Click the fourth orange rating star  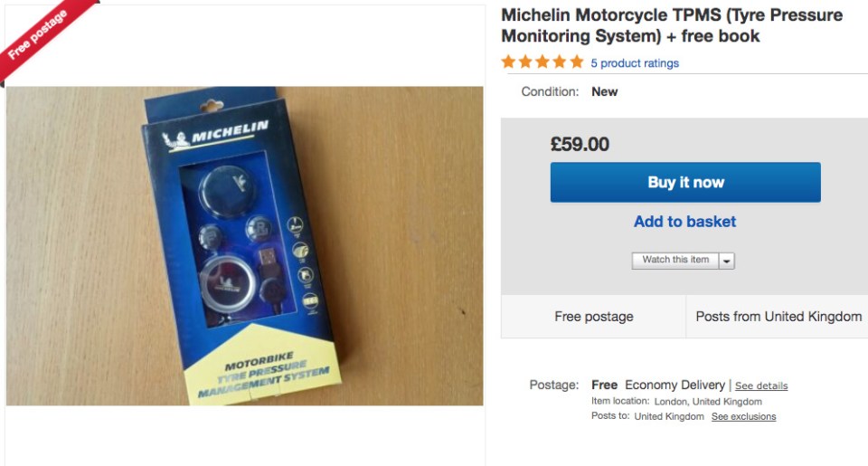(x=560, y=62)
